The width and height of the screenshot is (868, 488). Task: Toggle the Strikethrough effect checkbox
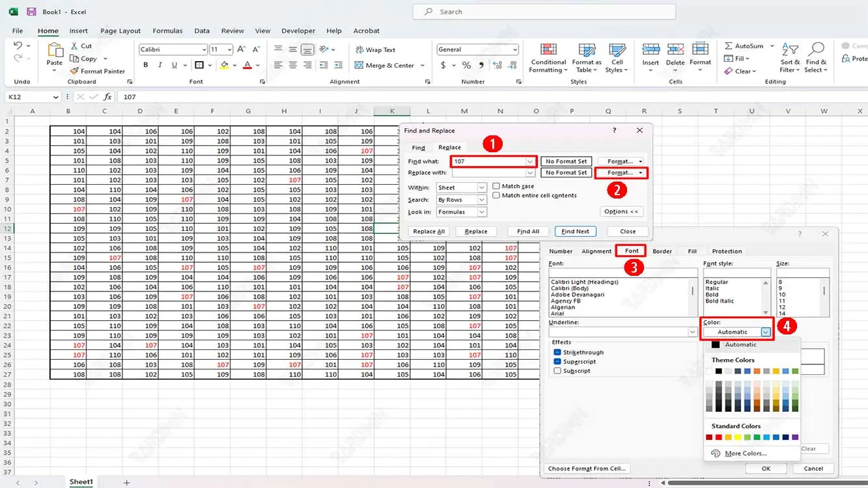tap(557, 353)
